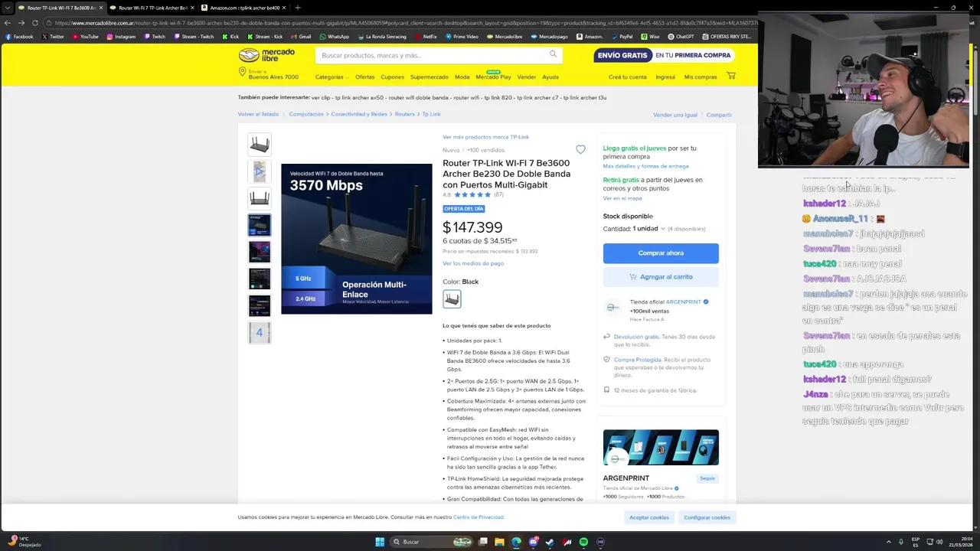Viewport: 980px width, 551px height.
Task: Open Netflix bookmark
Action: click(x=425, y=36)
